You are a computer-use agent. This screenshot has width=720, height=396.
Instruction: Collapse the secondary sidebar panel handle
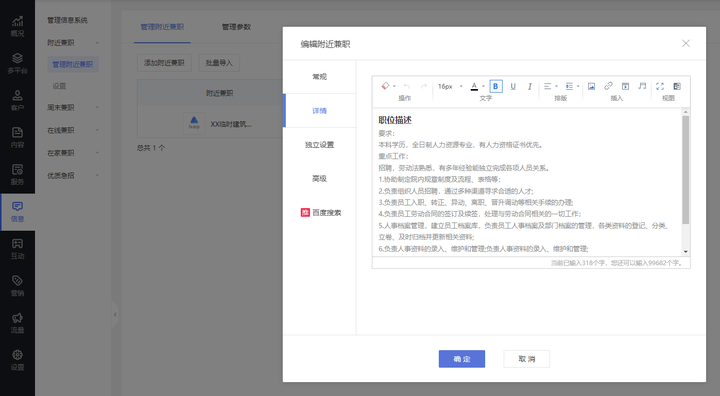coord(115,315)
